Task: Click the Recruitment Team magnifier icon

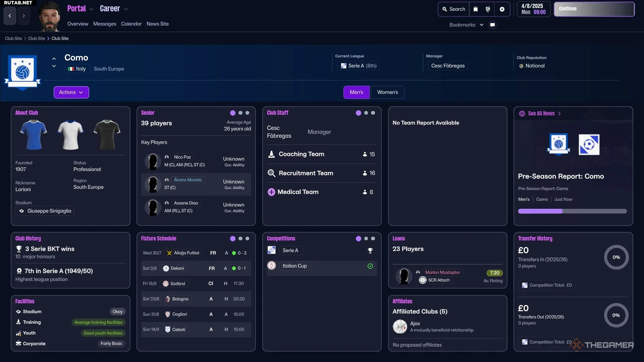Action: 271,173
